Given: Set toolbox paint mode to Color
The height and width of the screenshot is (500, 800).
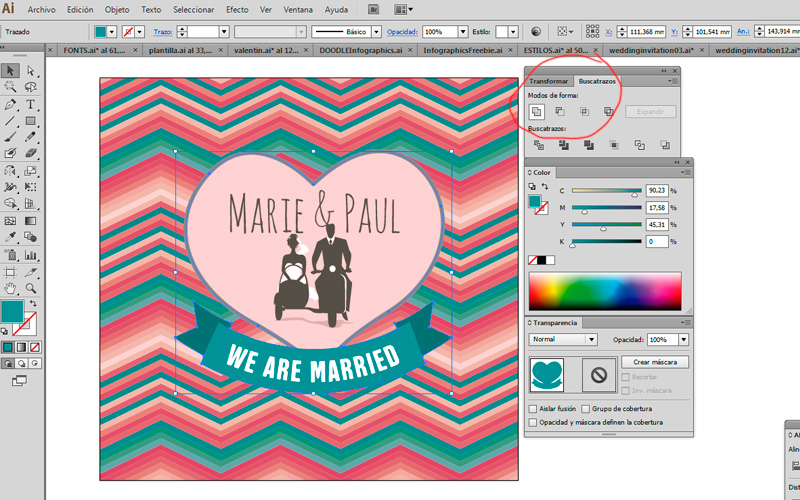Looking at the screenshot, I should (8, 347).
